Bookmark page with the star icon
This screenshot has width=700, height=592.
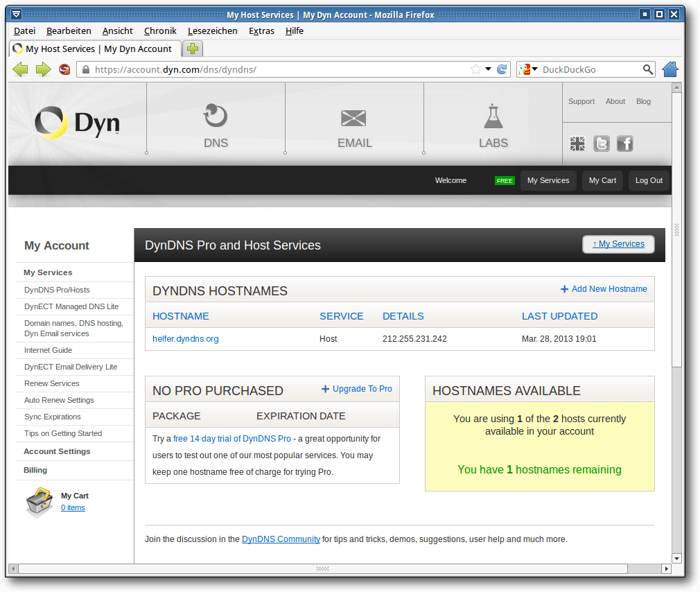pyautogui.click(x=476, y=69)
